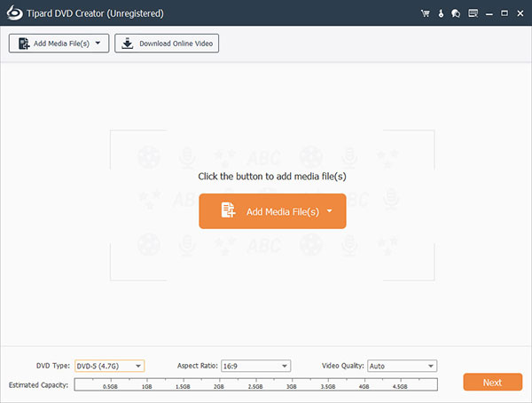Click the download arrow icon in toolbar
The width and height of the screenshot is (532, 403).
128,43
